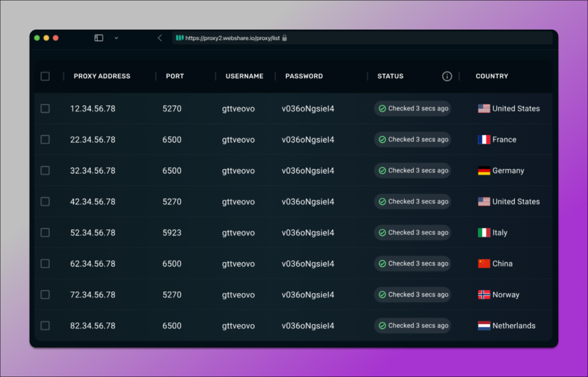Select the checkbox for proxy 82.34.56.78

click(45, 325)
